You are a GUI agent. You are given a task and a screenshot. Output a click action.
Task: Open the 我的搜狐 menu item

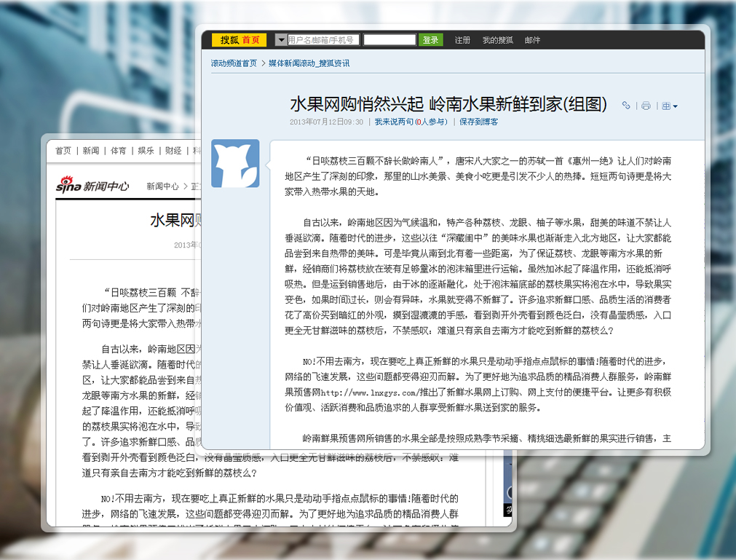coord(497,40)
